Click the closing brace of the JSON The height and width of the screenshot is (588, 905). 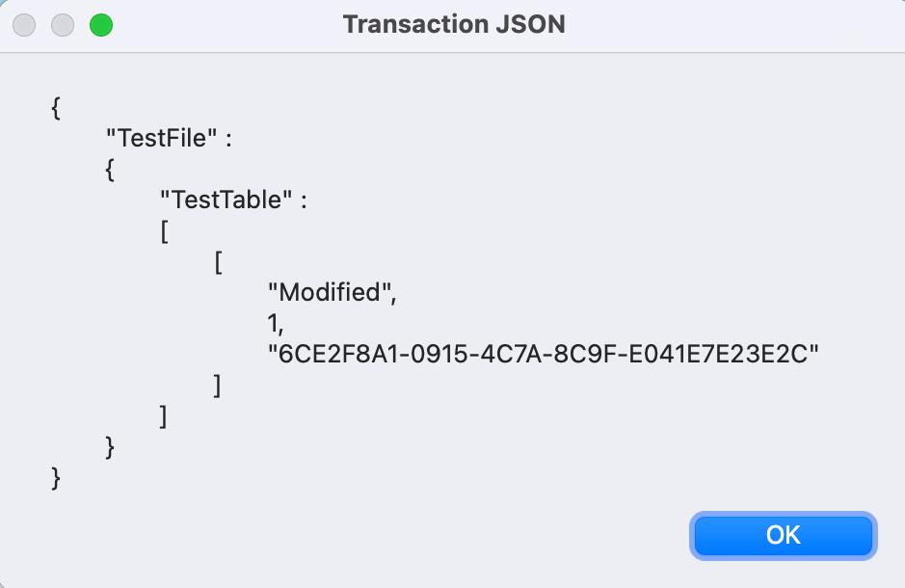pyautogui.click(x=56, y=478)
